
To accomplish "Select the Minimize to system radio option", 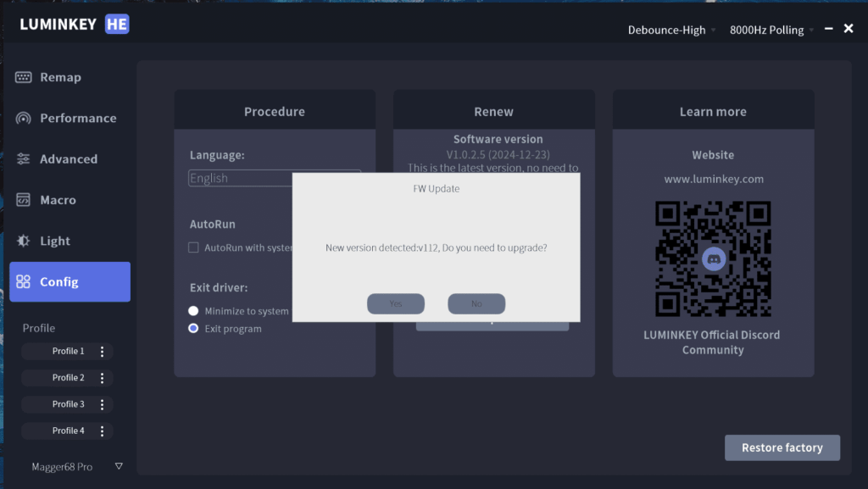I will [193, 311].
